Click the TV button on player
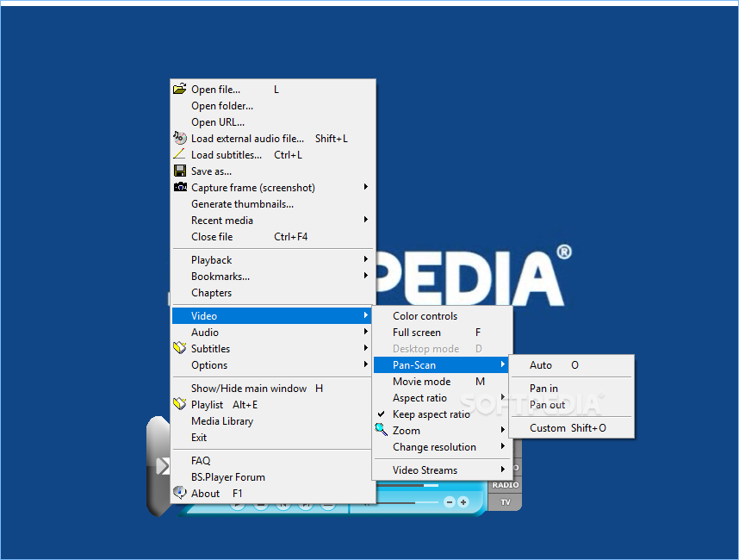 click(505, 502)
